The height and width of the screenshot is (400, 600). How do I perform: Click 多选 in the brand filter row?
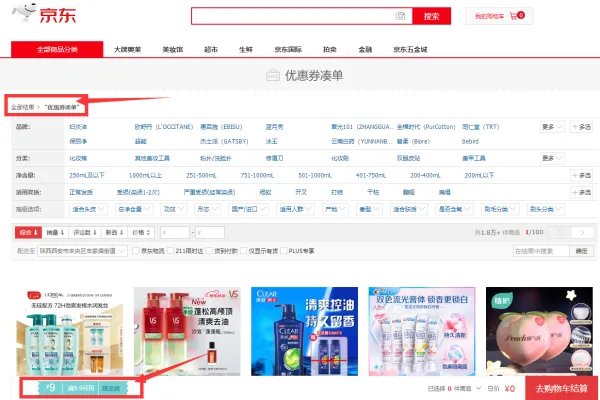tap(582, 127)
